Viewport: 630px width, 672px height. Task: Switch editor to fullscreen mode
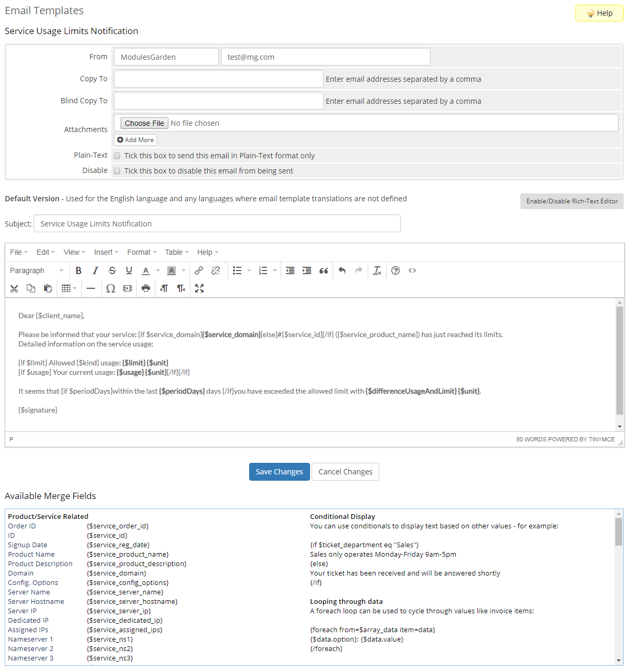[x=199, y=288]
